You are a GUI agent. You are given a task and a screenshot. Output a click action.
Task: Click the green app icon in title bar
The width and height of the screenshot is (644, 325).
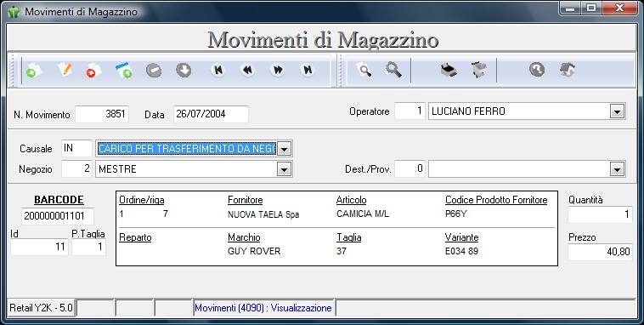click(x=14, y=12)
